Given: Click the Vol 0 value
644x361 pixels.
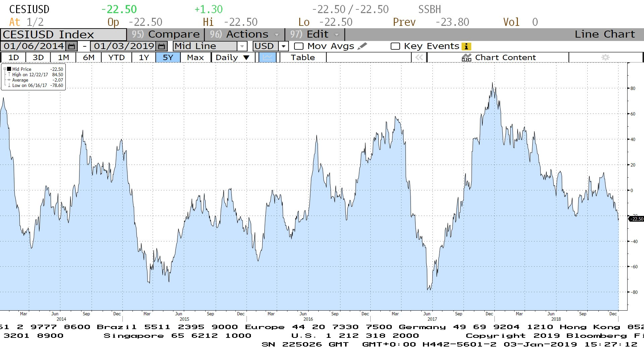Looking at the screenshot, I should point(535,22).
